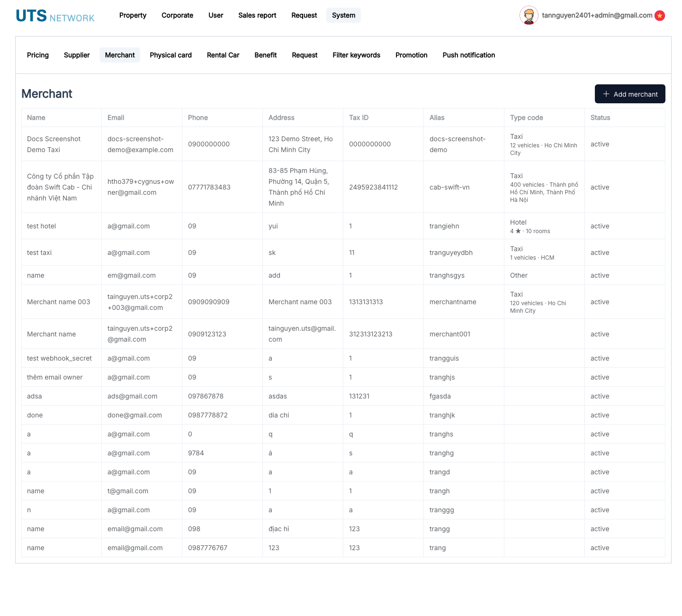Select the System menu item
The height and width of the screenshot is (616, 682).
343,15
